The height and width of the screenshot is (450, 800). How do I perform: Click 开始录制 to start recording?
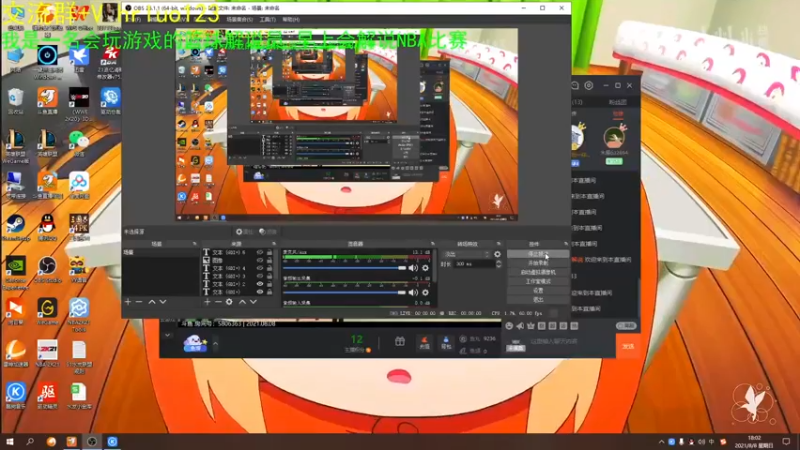point(538,263)
